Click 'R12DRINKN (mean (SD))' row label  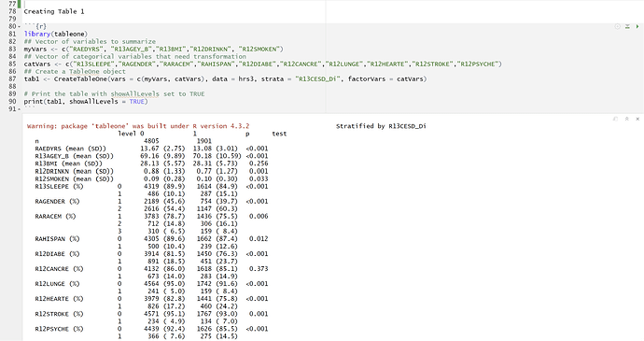[75, 171]
